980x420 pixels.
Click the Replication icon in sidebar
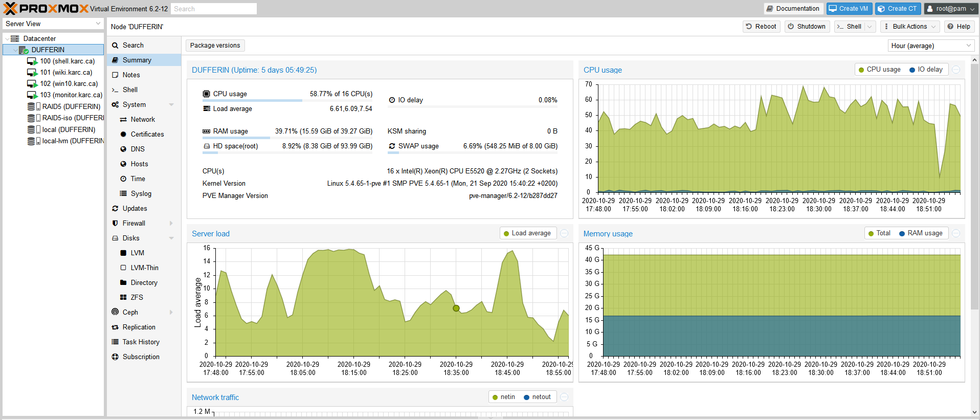pyautogui.click(x=115, y=327)
